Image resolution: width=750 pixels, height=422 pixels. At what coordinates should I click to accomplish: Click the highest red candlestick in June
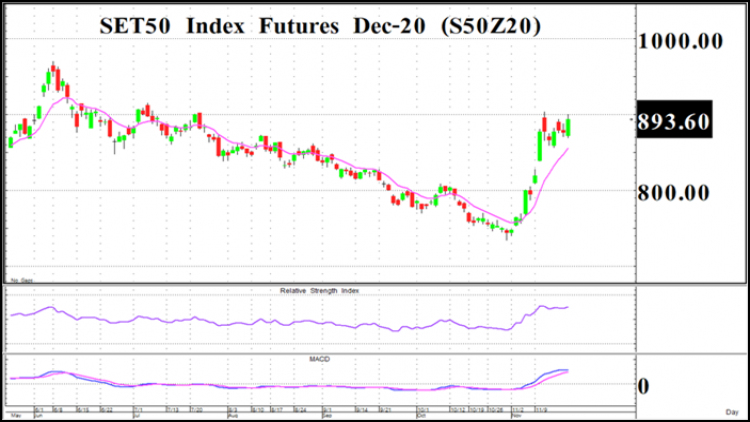(53, 67)
